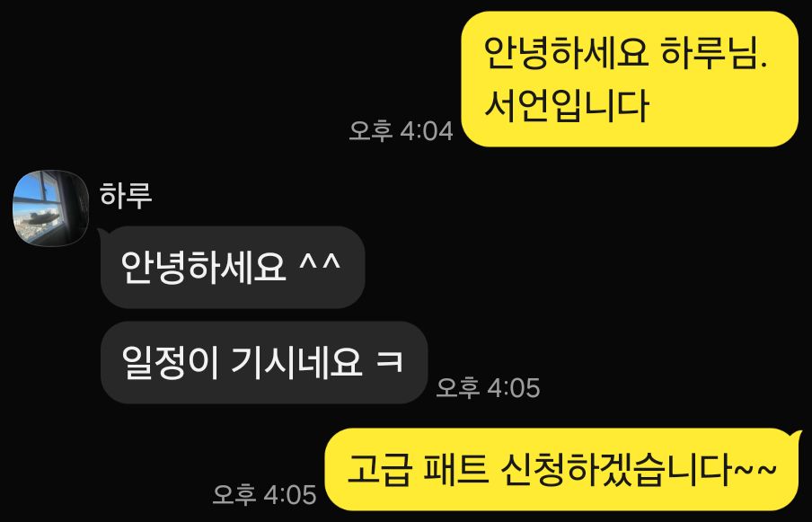This screenshot has width=812, height=522.
Task: Click the ㅋ character in 하루's message
Action: (x=390, y=361)
